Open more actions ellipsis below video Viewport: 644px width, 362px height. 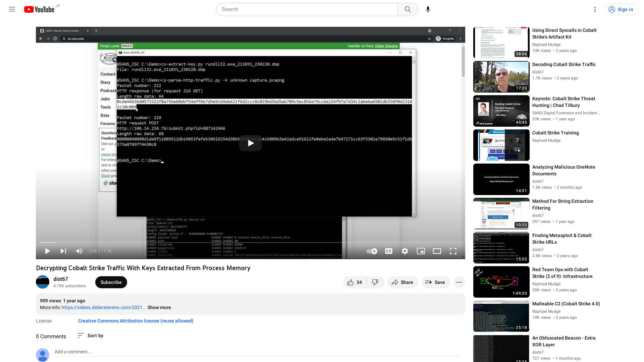click(x=459, y=282)
